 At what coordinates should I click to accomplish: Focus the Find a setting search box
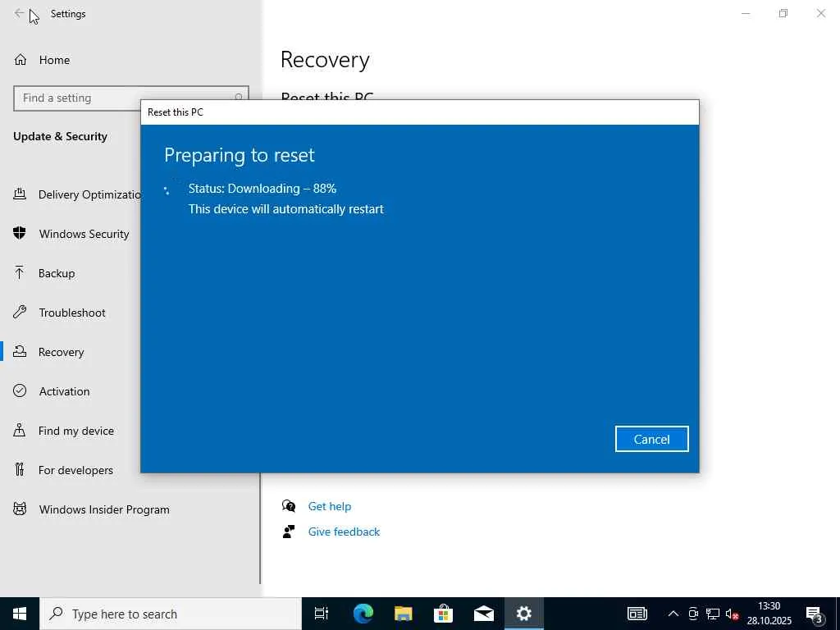click(130, 98)
